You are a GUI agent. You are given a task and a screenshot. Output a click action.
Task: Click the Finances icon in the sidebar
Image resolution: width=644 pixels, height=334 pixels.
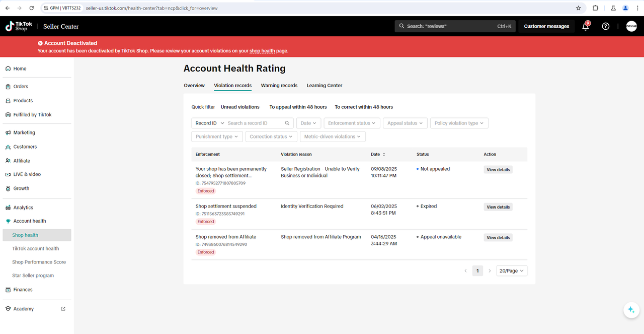point(8,290)
